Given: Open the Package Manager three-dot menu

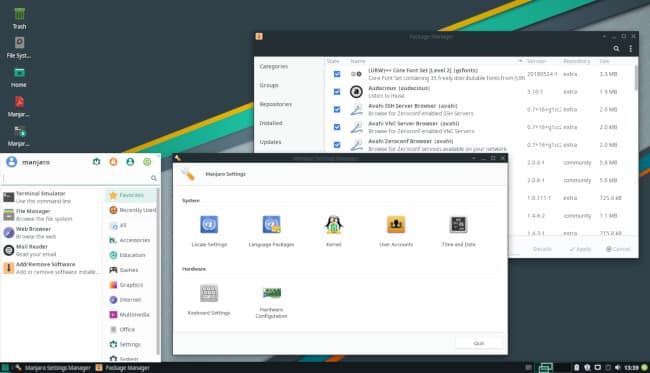Looking at the screenshot, I should click(631, 48).
